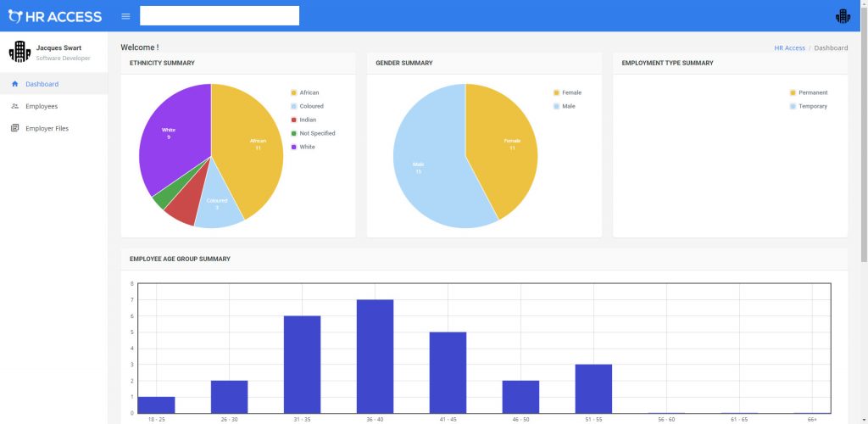Click the Employer Files document icon

tap(15, 128)
